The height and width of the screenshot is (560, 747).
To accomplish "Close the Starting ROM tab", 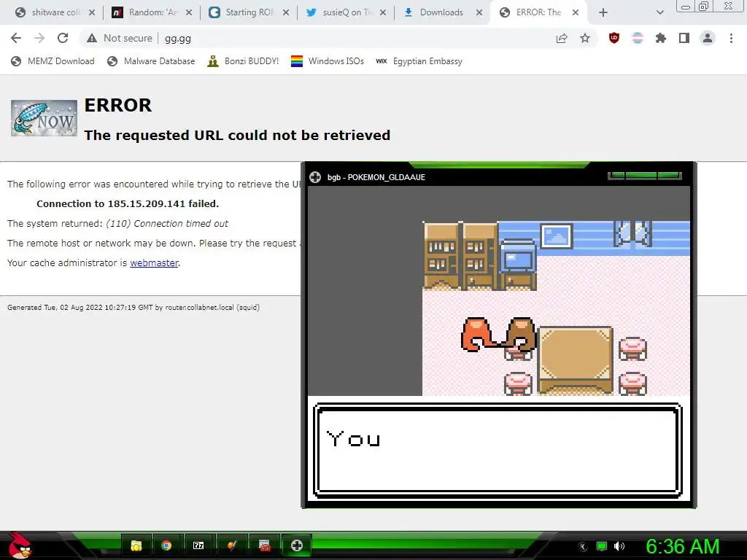I will pyautogui.click(x=285, y=12).
